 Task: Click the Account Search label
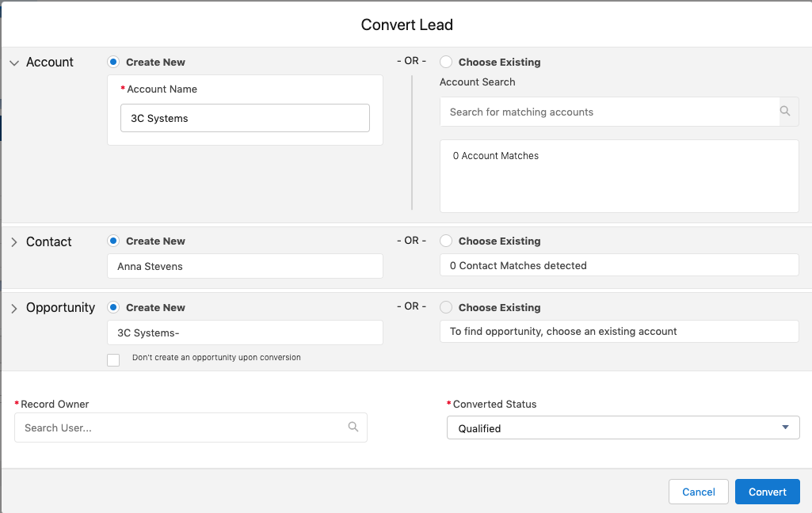click(x=478, y=82)
